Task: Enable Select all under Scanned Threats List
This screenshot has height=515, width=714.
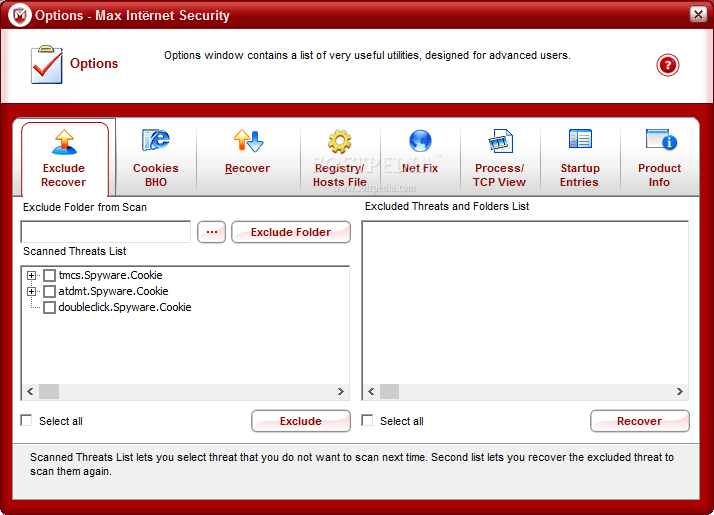Action: [26, 420]
